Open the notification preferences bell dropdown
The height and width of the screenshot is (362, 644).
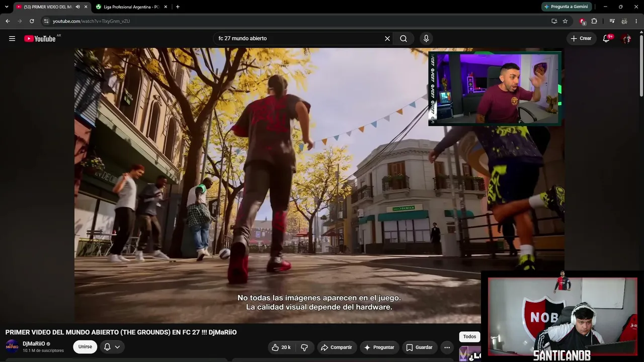point(112,347)
